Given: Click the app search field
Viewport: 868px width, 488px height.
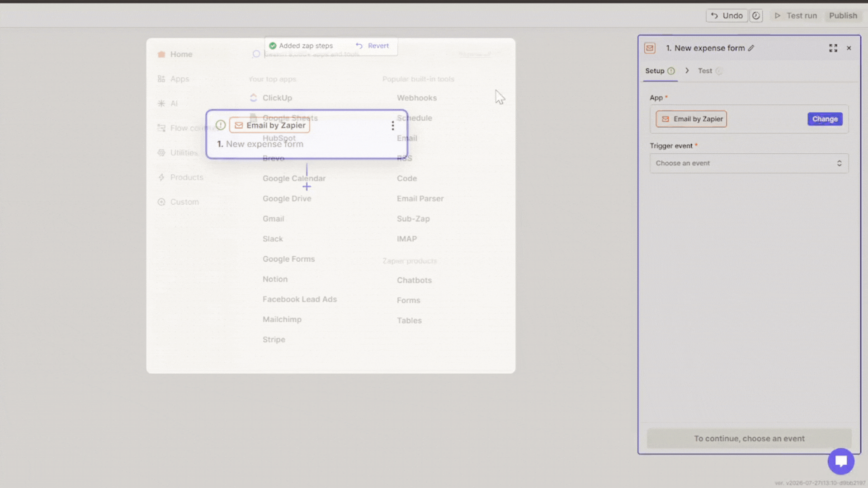Looking at the screenshot, I should 311,54.
